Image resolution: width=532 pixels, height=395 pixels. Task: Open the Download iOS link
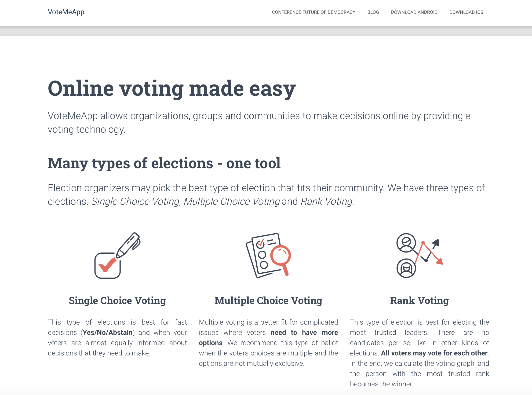point(466,12)
